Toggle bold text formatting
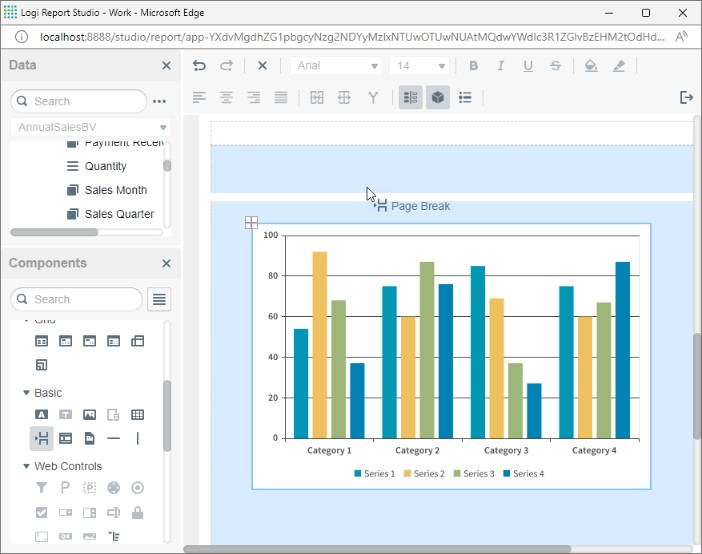Viewport: 702px width, 554px height. pyautogui.click(x=474, y=66)
